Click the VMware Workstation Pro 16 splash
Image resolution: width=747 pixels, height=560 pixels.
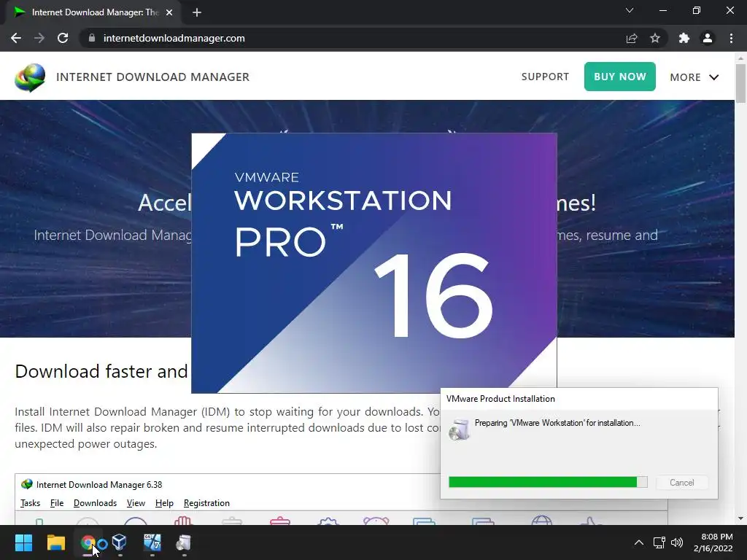pos(374,262)
